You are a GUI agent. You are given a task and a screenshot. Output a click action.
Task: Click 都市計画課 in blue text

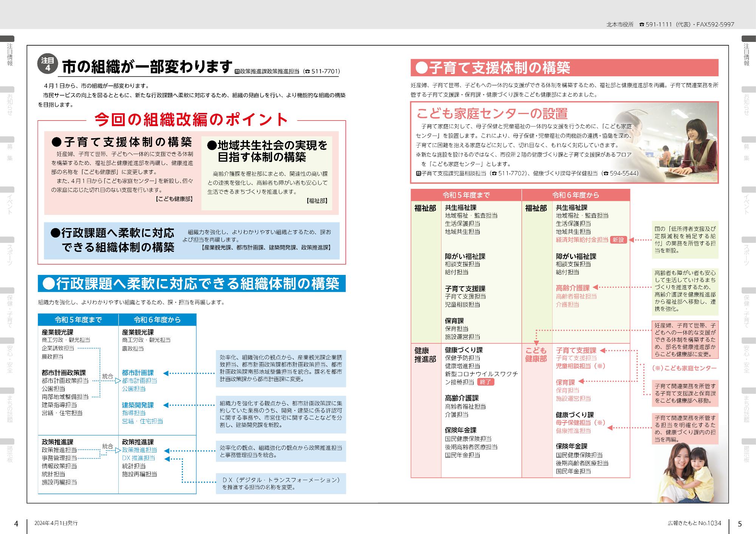(138, 373)
